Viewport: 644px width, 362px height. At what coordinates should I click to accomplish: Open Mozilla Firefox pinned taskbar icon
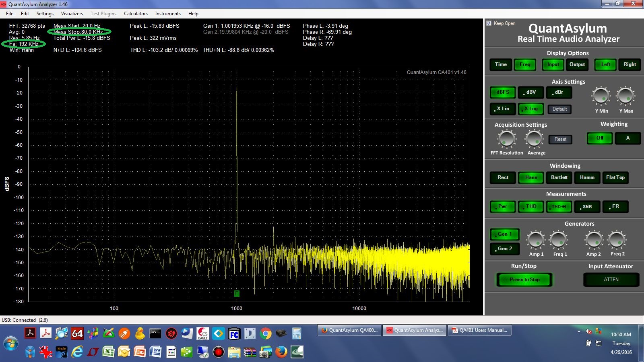coord(281,352)
